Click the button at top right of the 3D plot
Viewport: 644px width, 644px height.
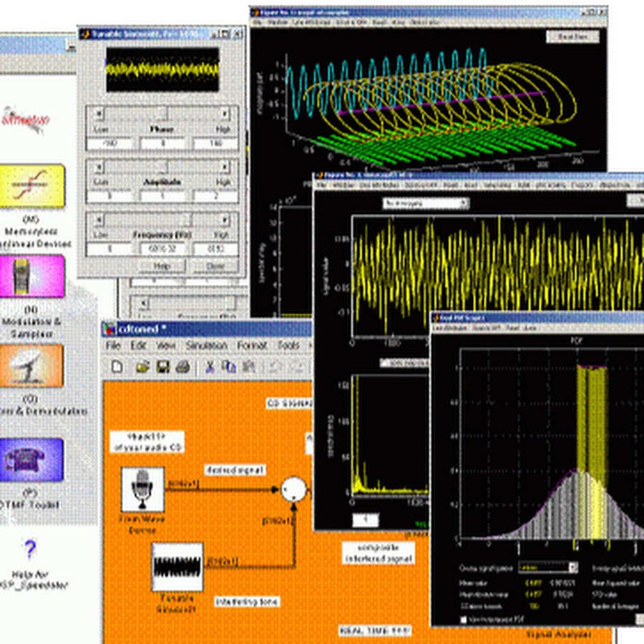[x=572, y=36]
